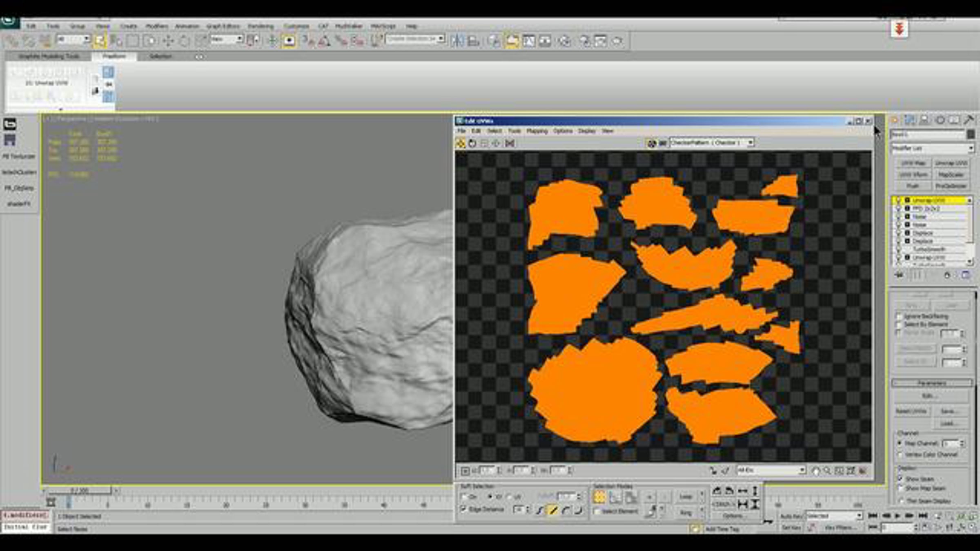Open the Utilities hammer tab in command panel

click(969, 120)
